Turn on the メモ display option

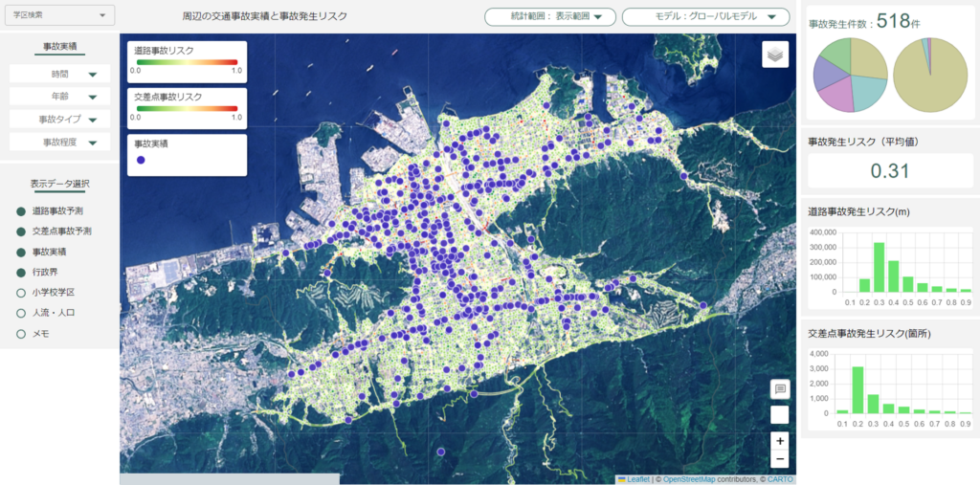pos(33,334)
